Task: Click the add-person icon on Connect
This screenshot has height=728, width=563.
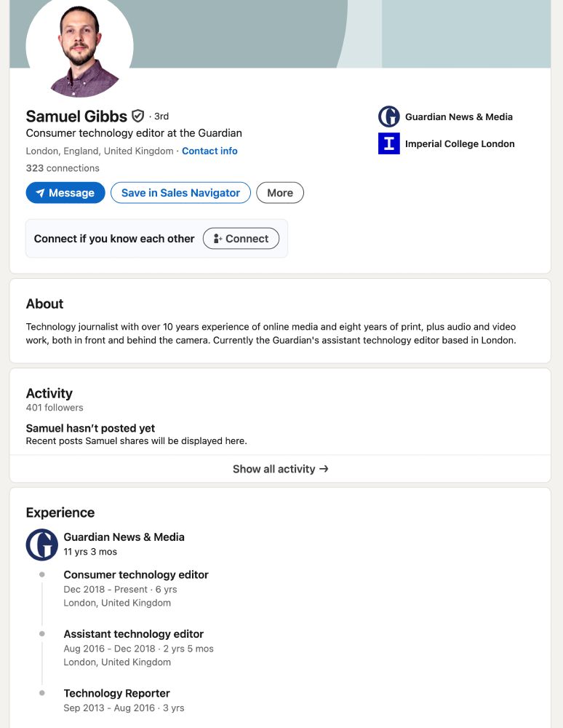Action: 217,239
